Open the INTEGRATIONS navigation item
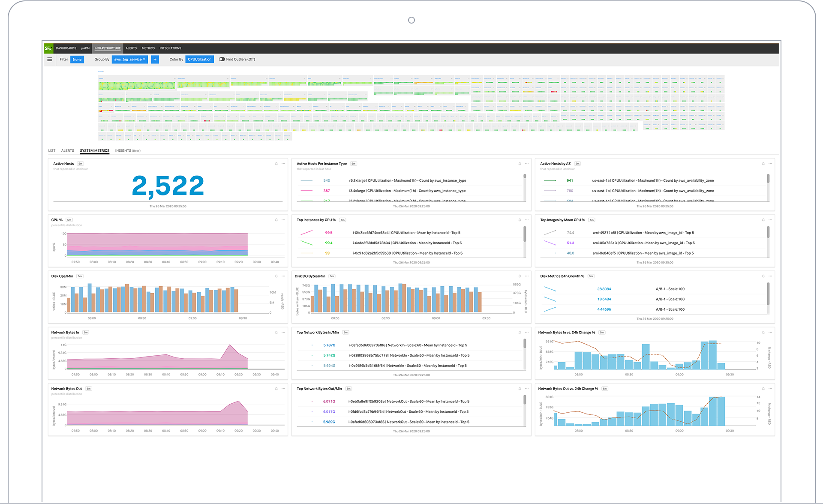This screenshot has height=504, width=823. [x=171, y=48]
